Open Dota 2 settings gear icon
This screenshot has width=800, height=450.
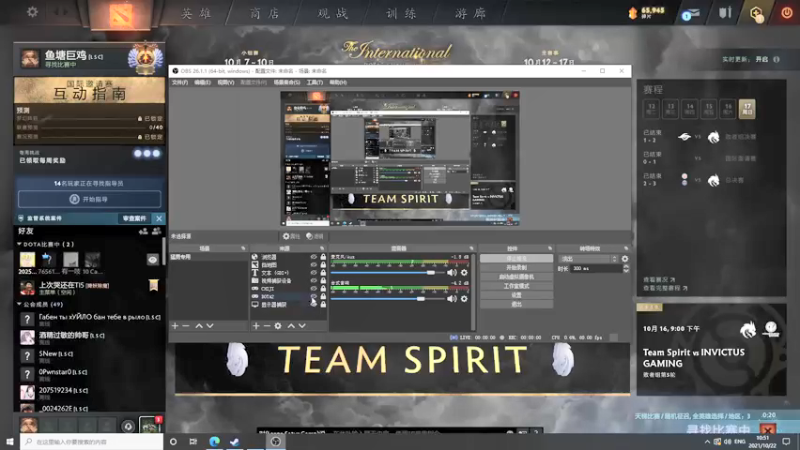click(x=32, y=12)
